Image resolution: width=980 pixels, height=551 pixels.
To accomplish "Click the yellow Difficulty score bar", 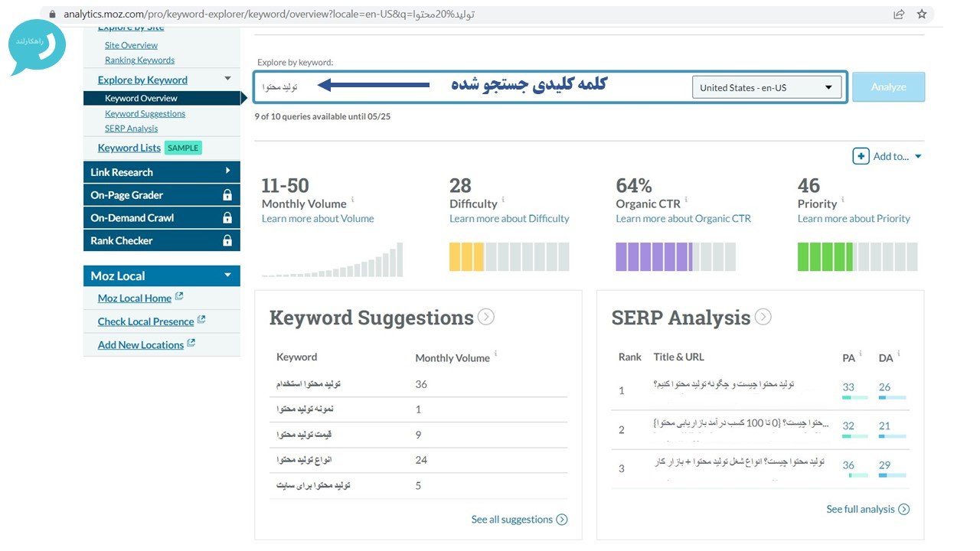I will point(509,256).
